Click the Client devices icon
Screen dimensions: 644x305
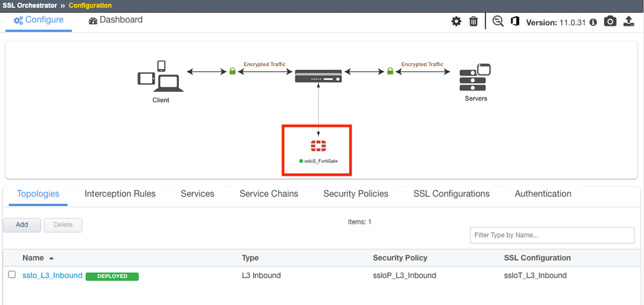coord(161,77)
